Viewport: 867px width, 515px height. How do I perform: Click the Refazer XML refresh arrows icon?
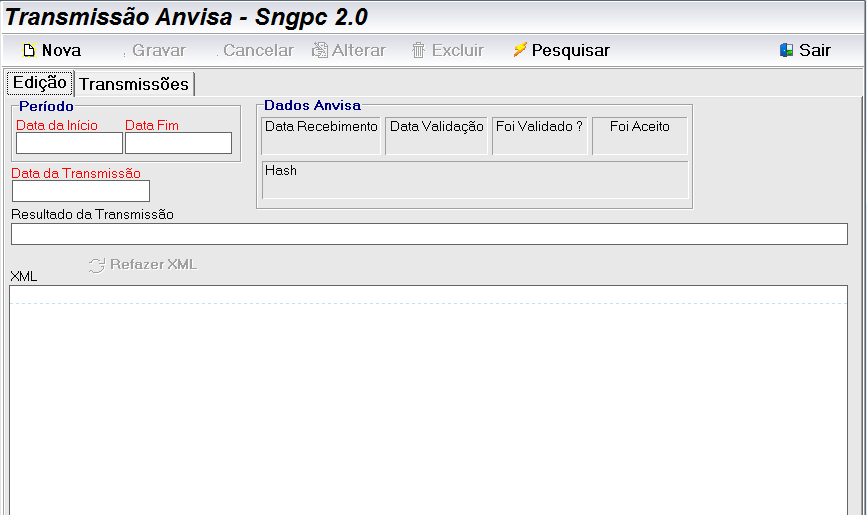point(97,266)
